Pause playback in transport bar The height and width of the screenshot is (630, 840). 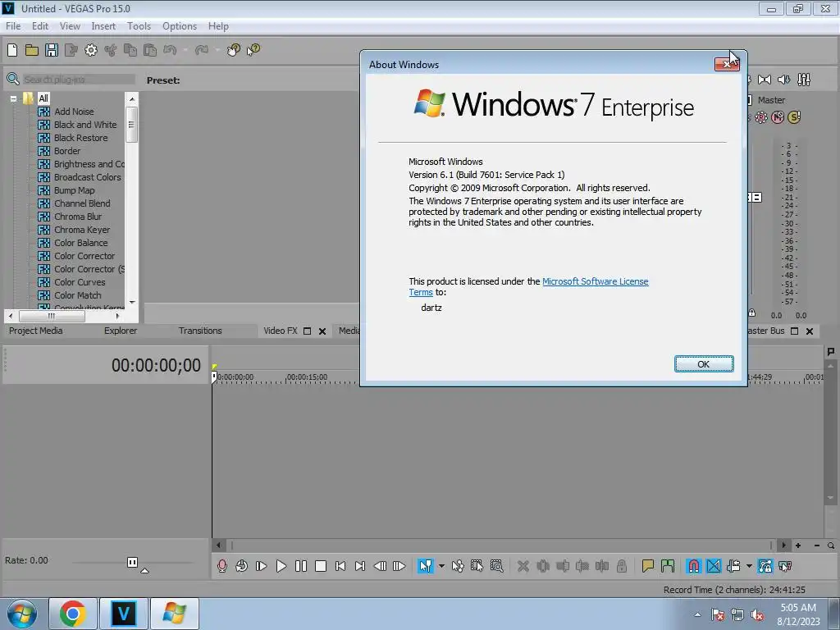(301, 566)
